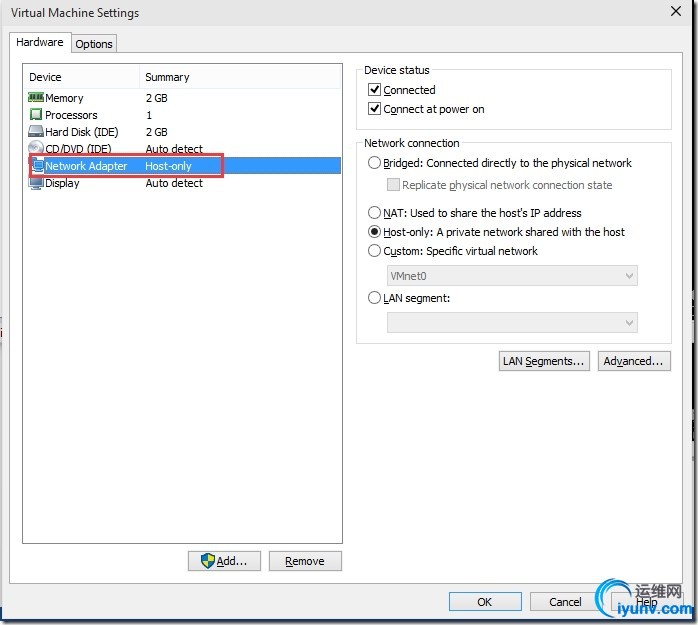Viewport: 698px width, 625px height.
Task: Toggle Connect at power on
Action: tap(374, 109)
